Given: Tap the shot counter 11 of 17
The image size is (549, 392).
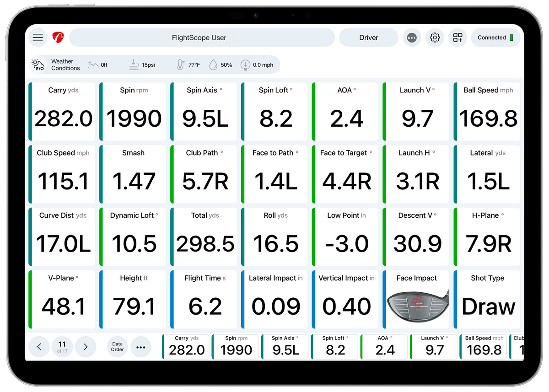Looking at the screenshot, I should pos(62,347).
